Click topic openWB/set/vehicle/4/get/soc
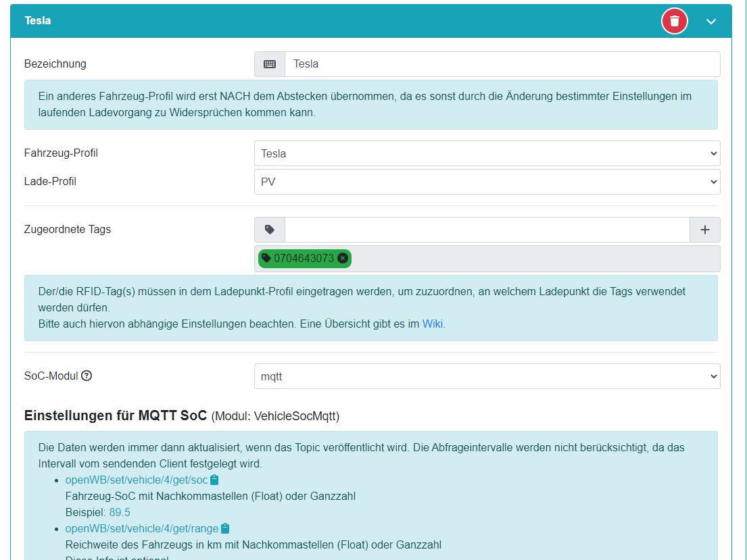The image size is (747, 560). [137, 480]
